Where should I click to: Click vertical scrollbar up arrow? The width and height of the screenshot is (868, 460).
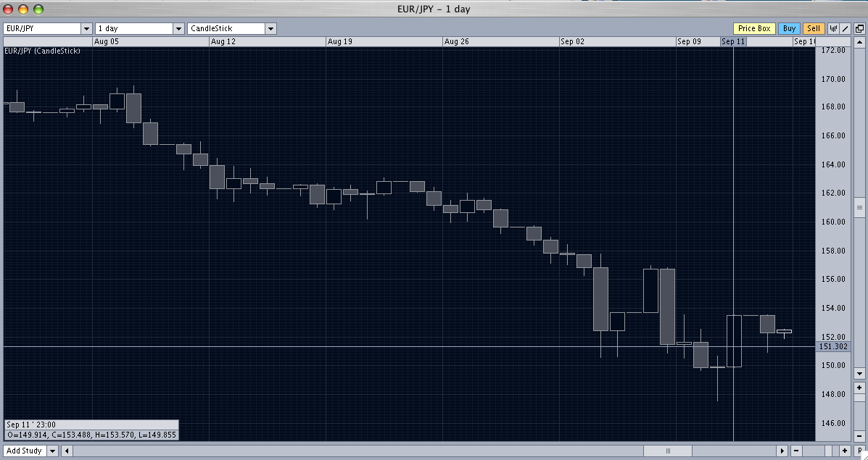coord(859,43)
